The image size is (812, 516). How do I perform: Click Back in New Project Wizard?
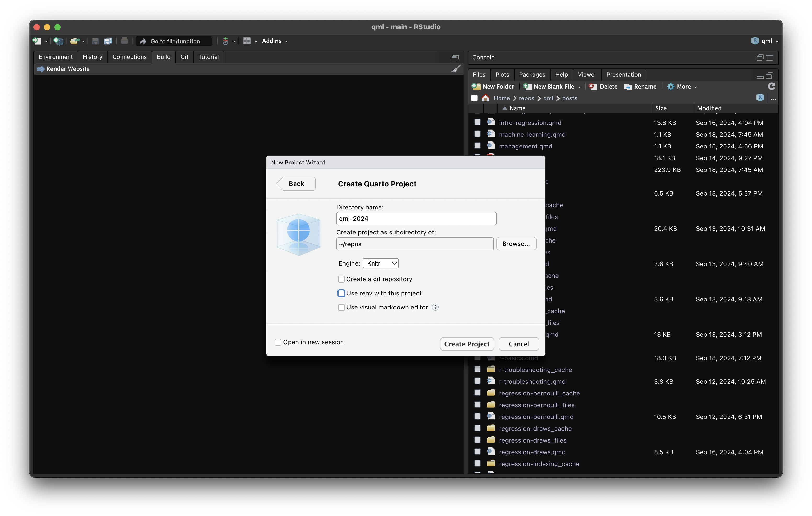tap(296, 184)
